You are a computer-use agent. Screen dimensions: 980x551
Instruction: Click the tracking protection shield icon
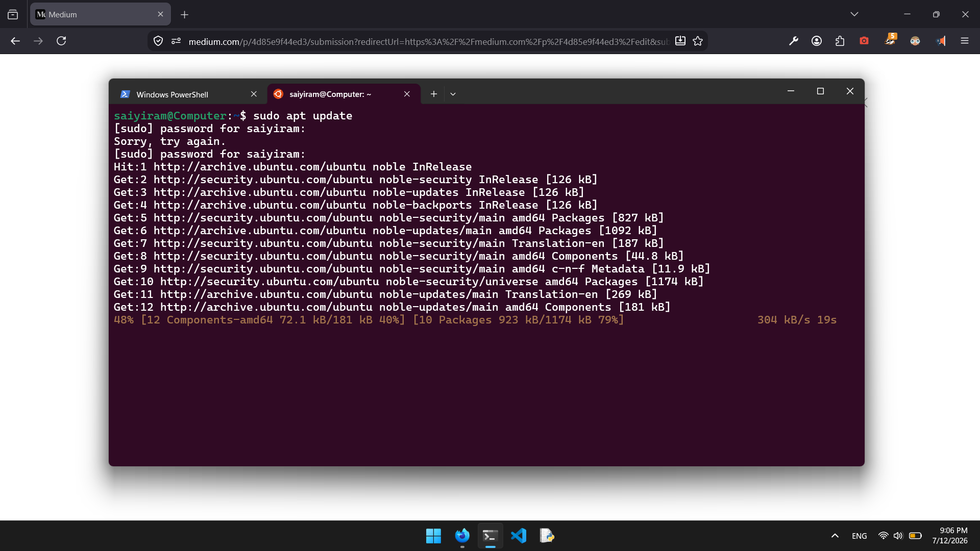click(158, 41)
